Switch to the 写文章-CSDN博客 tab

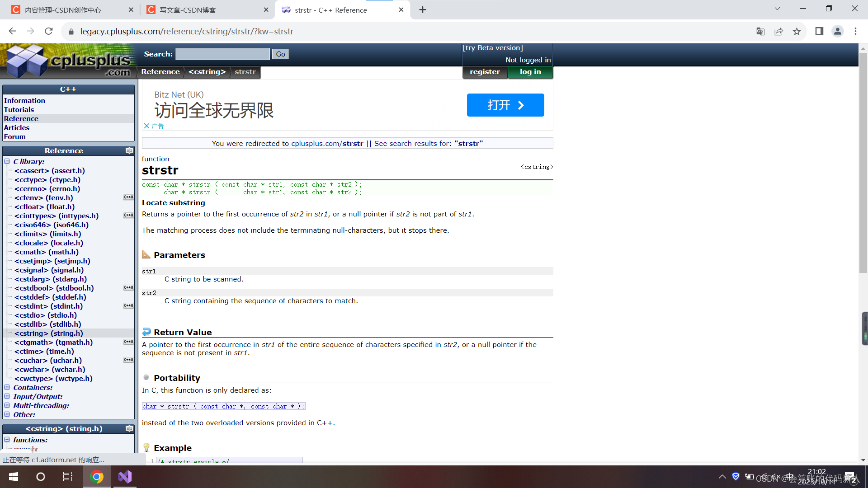click(188, 10)
